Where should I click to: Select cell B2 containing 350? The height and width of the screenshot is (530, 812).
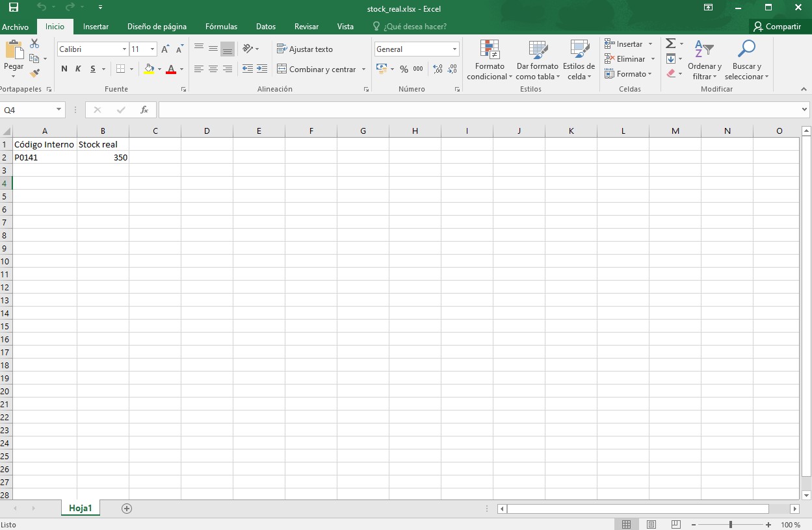[103, 157]
